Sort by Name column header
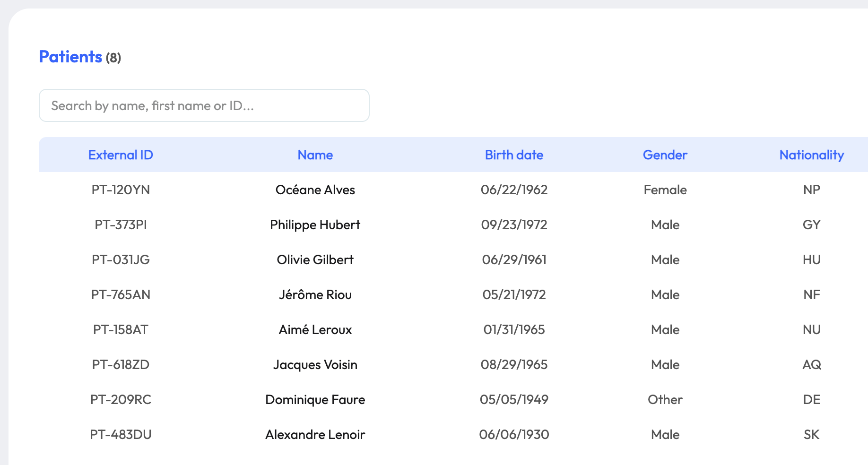Viewport: 868px width, 465px height. tap(315, 155)
